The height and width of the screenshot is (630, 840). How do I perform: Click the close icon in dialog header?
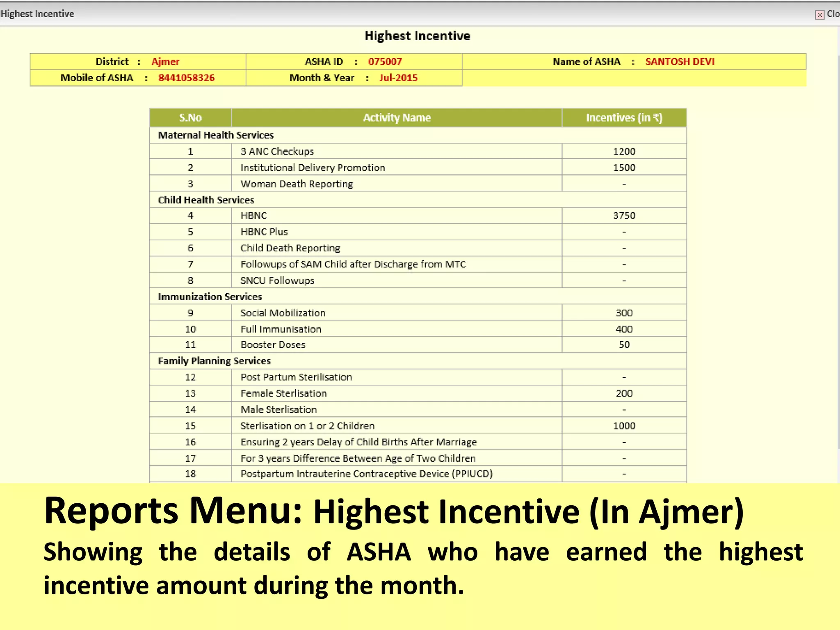click(x=819, y=15)
